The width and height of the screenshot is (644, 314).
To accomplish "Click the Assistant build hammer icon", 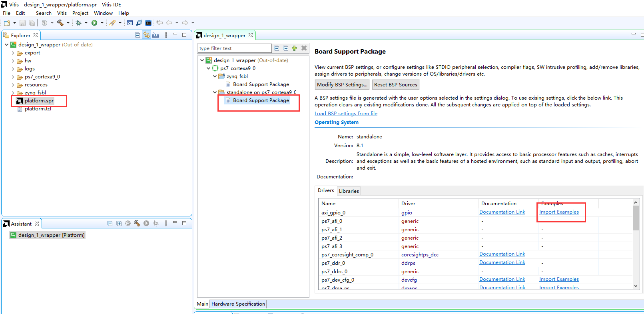I will 137,224.
